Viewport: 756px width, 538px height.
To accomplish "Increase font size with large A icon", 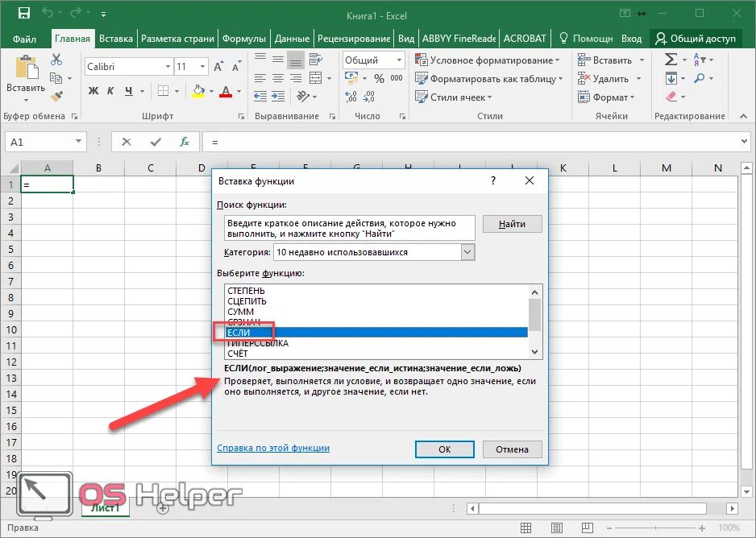I will [218, 67].
